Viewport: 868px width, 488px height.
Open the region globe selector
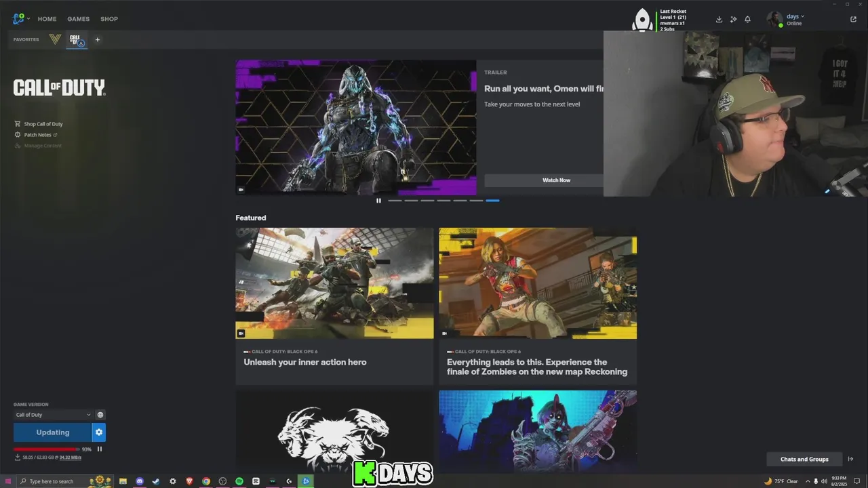pyautogui.click(x=100, y=415)
